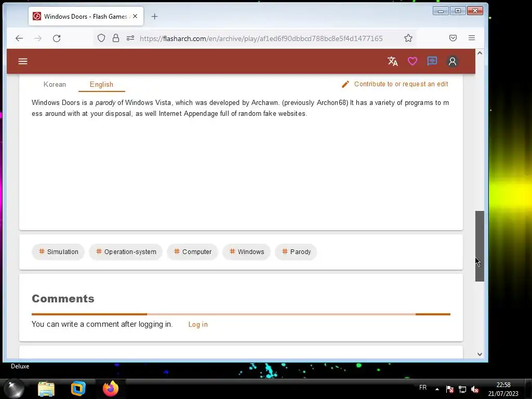Open the tracking protection shield icon

click(101, 38)
